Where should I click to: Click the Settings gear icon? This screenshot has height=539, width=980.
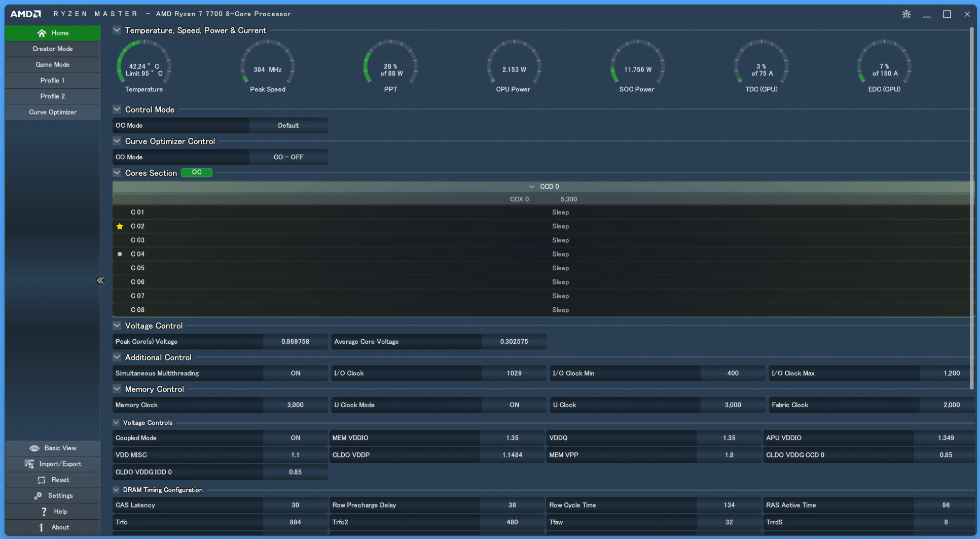[x=38, y=495]
